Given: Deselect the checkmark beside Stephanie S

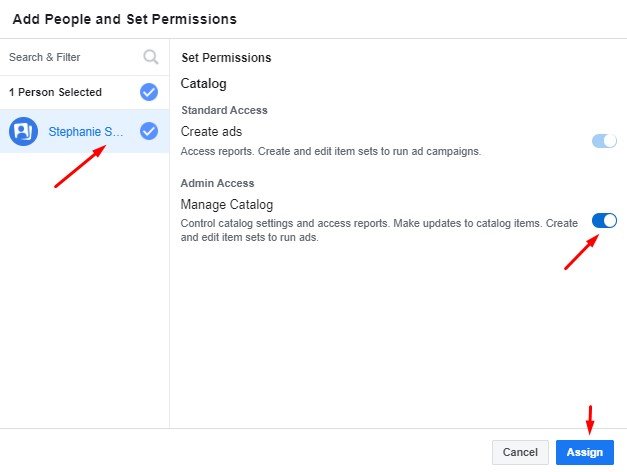Looking at the screenshot, I should click(x=149, y=131).
